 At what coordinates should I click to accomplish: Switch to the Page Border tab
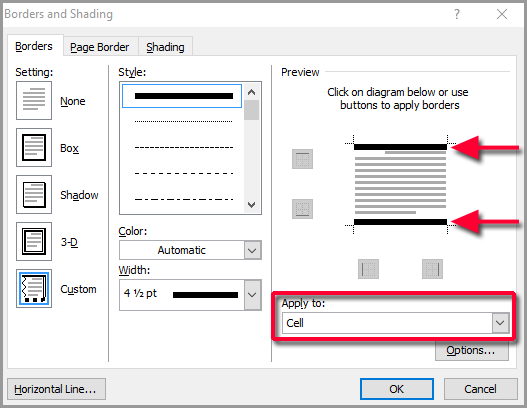(100, 47)
